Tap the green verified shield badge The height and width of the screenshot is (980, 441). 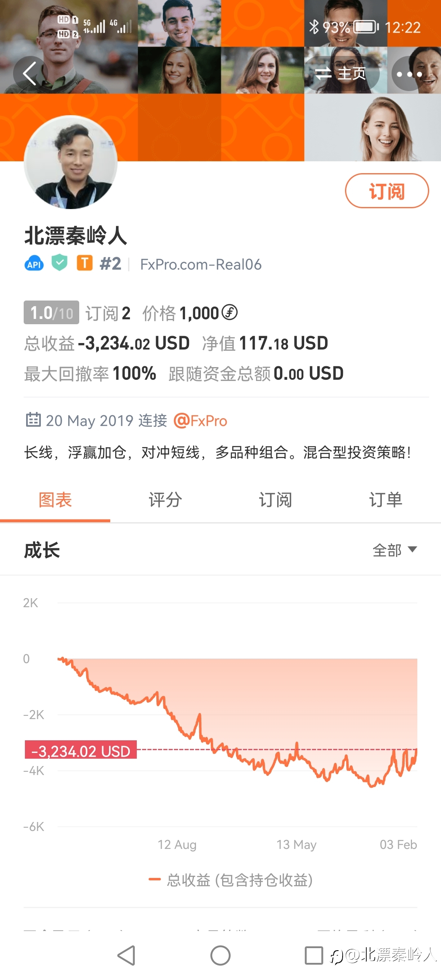pyautogui.click(x=60, y=263)
